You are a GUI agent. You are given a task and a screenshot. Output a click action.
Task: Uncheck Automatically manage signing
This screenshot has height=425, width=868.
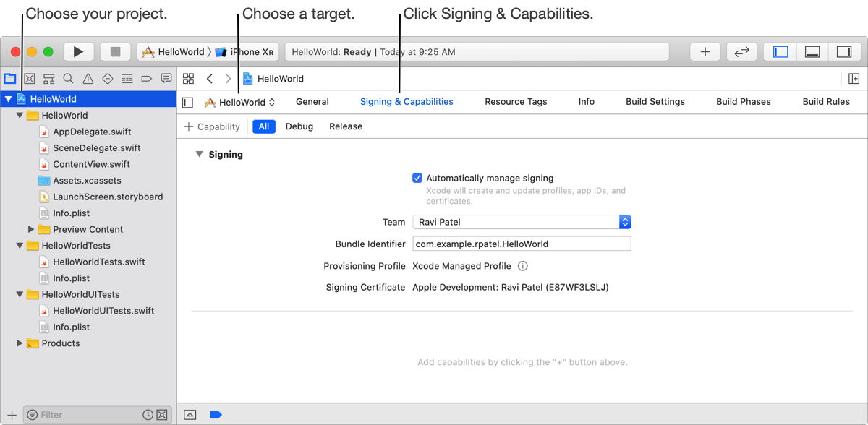point(417,178)
